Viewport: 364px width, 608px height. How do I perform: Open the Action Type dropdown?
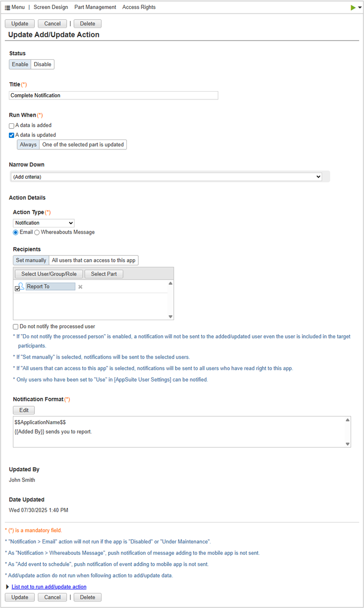[x=44, y=223]
